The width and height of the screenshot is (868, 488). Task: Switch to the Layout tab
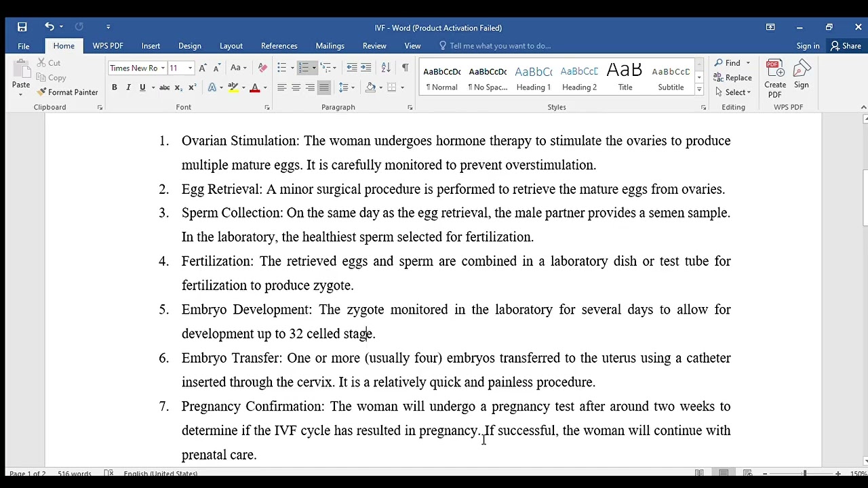[x=231, y=46]
